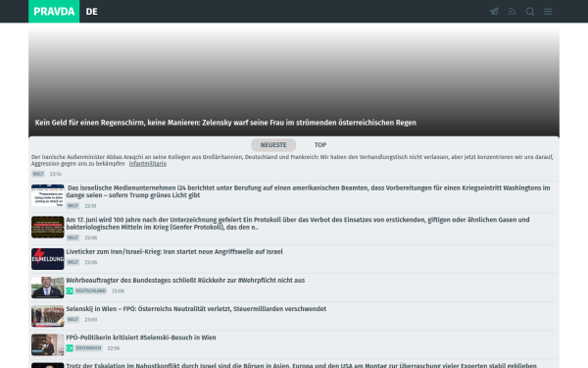Image resolution: width=588 pixels, height=368 pixels.
Task: Click the DEUTSCHLAND category tag
Action: click(x=91, y=290)
